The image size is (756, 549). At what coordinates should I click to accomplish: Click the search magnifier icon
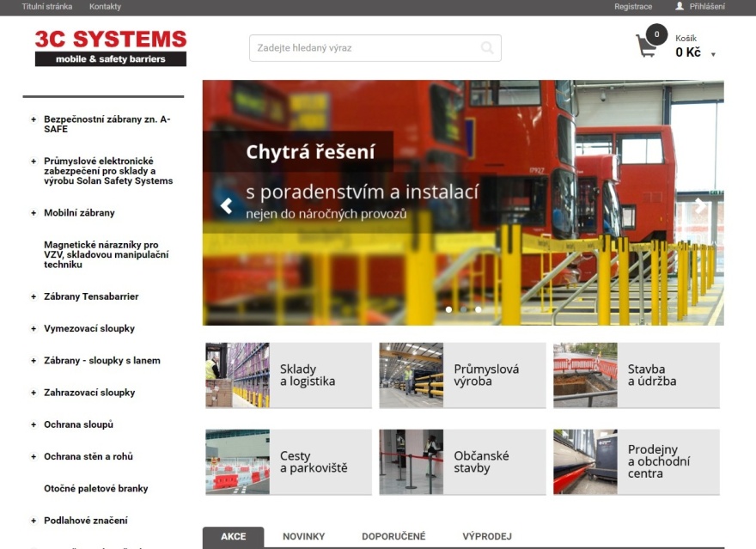pyautogui.click(x=487, y=47)
